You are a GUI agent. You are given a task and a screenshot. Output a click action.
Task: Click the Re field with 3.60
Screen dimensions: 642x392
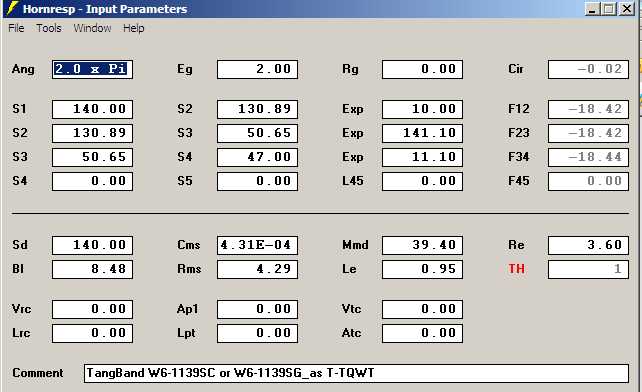pyautogui.click(x=588, y=245)
